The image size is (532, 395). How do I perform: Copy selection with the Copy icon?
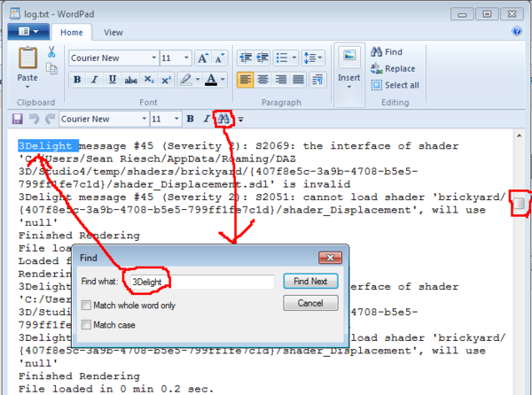tap(51, 68)
